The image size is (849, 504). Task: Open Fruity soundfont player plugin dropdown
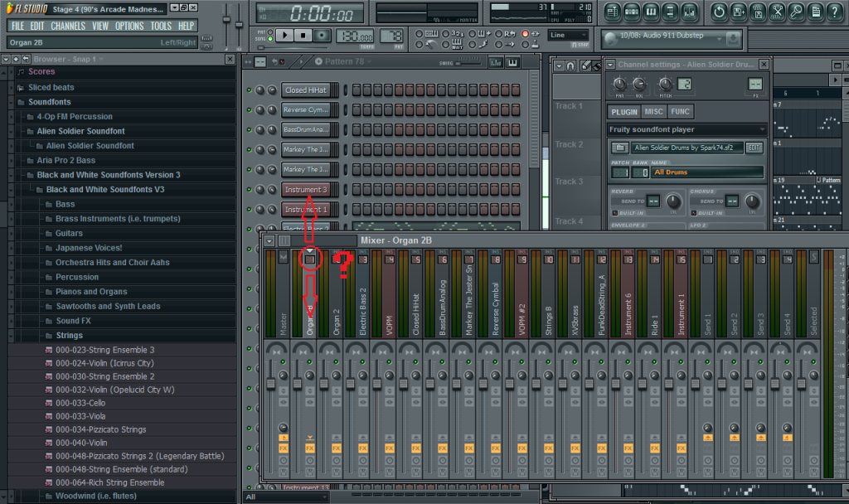[686, 129]
